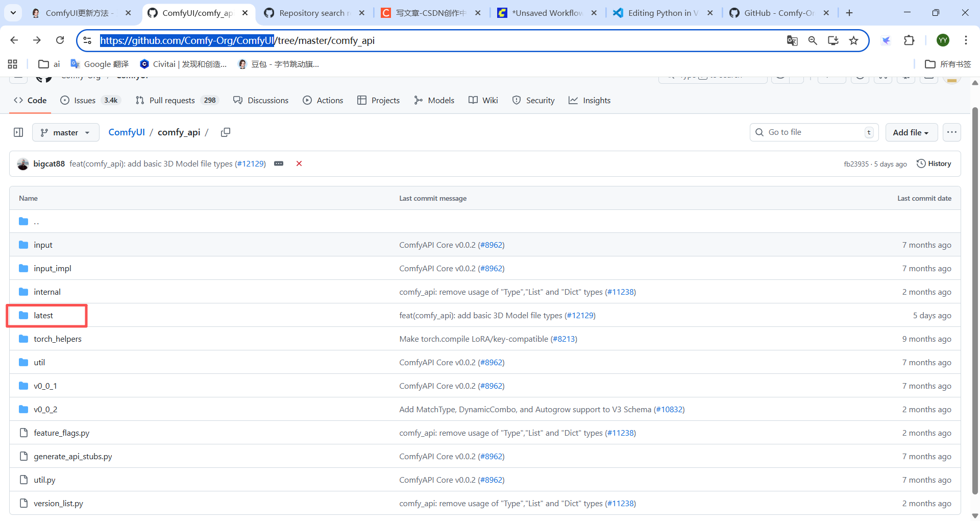Click the file icon of feature_flags.py

click(23, 433)
